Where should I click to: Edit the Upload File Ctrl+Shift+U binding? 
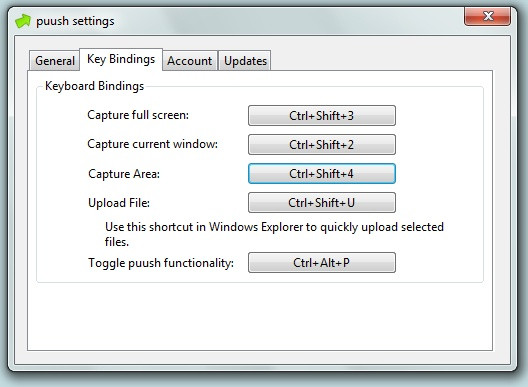tap(322, 202)
